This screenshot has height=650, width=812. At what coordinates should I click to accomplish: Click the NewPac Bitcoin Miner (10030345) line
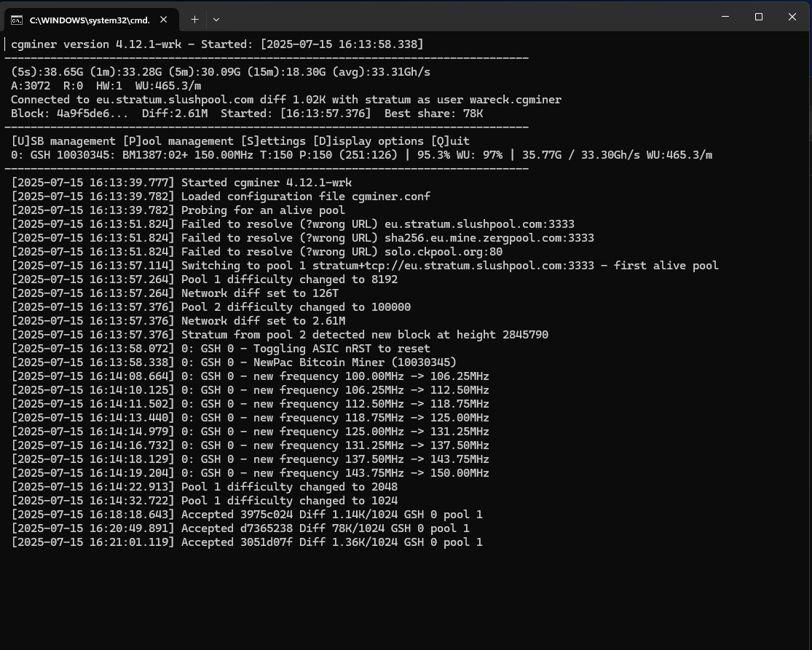coord(234,362)
